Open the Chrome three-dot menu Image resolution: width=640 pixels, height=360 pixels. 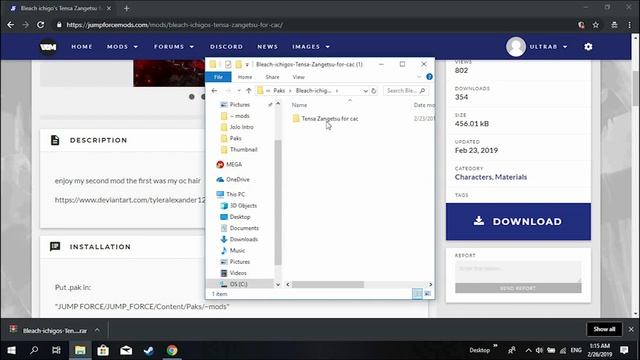click(x=629, y=25)
